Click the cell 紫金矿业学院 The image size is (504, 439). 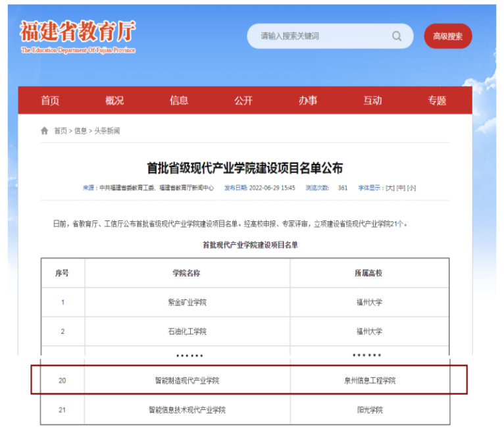pyautogui.click(x=187, y=302)
